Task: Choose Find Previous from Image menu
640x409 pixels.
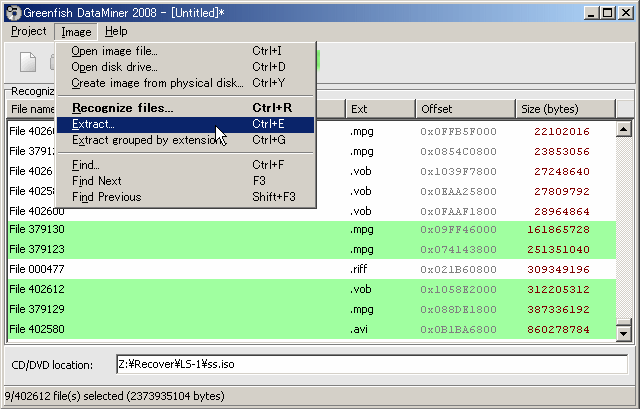Action: [106, 197]
